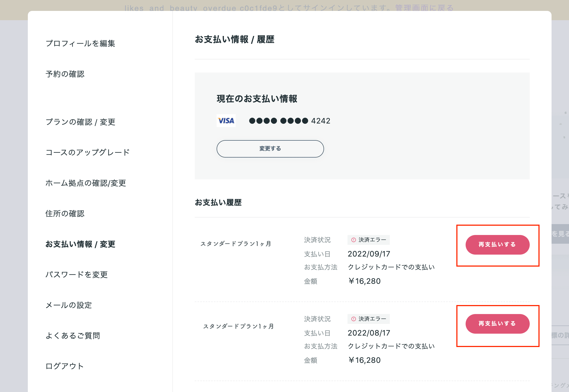
Task: Open コースのアップグレード page
Action: (87, 152)
